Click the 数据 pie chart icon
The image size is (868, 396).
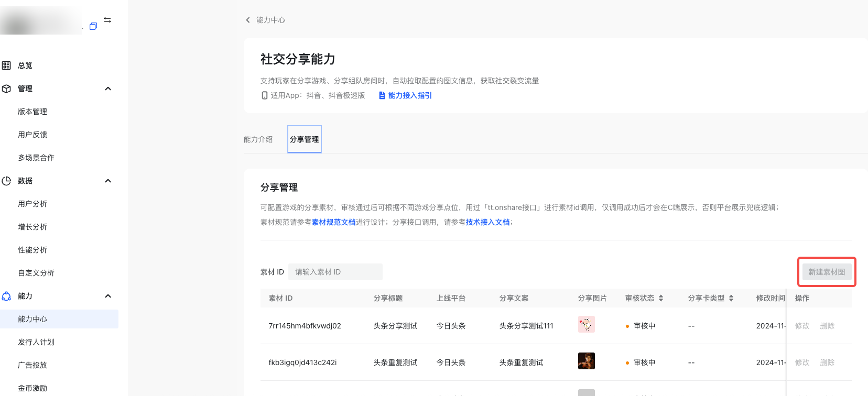(6, 181)
